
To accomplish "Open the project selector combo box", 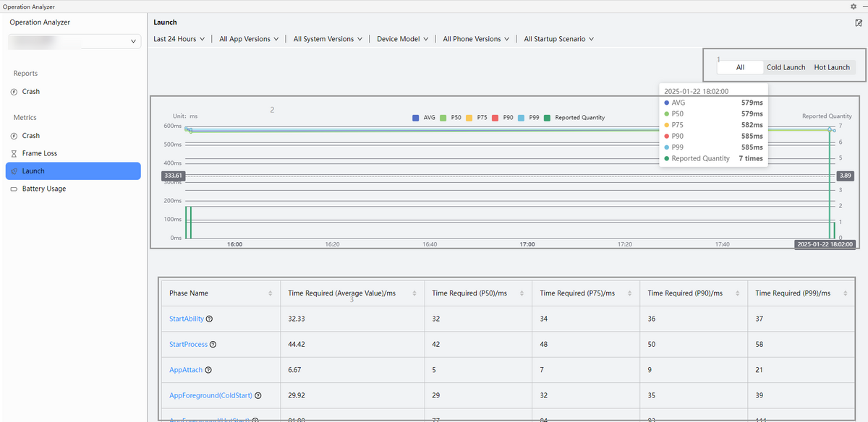I will pos(73,42).
